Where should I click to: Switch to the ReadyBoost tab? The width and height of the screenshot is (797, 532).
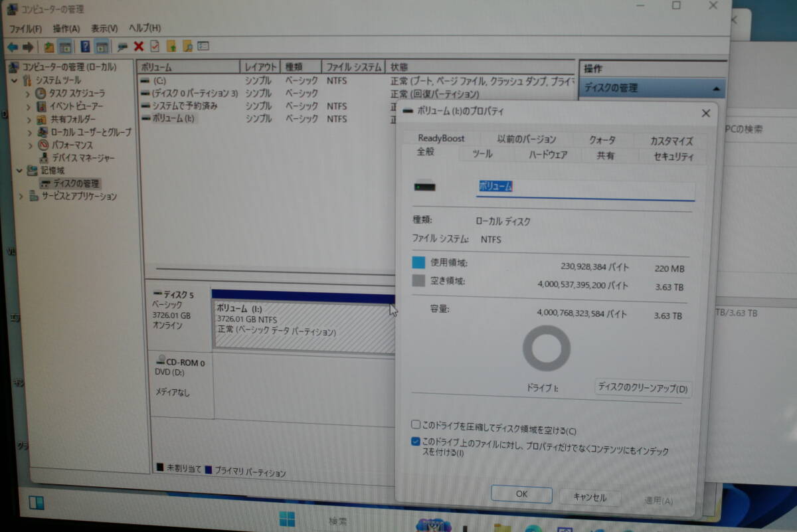click(441, 138)
